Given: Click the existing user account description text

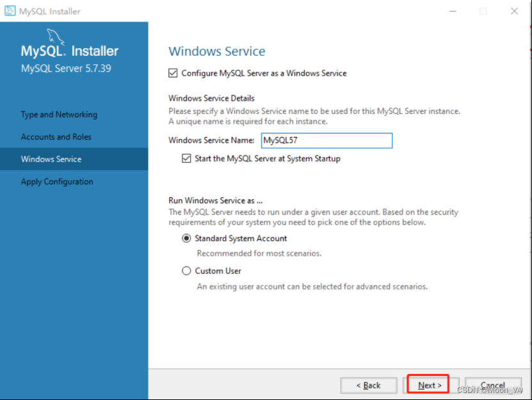Looking at the screenshot, I should [312, 287].
